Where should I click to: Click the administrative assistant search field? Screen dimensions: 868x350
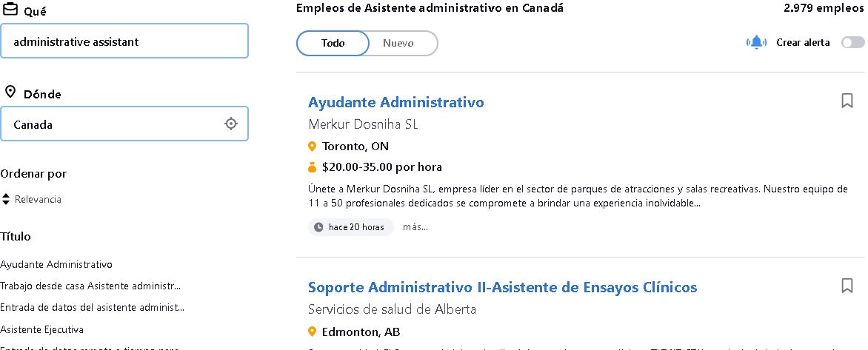[x=124, y=41]
